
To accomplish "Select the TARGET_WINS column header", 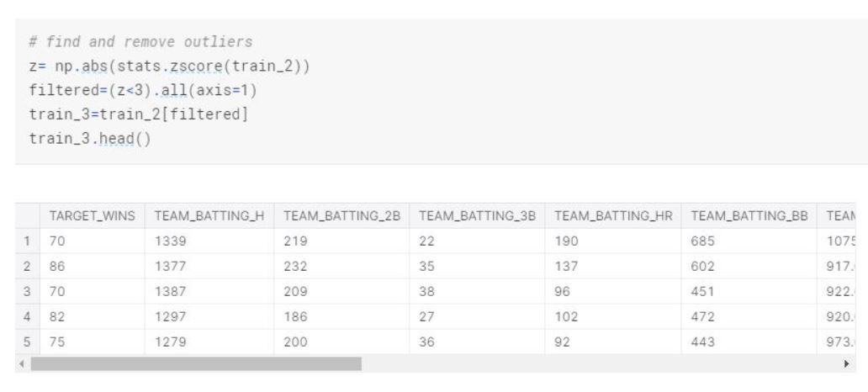I will pos(92,216).
